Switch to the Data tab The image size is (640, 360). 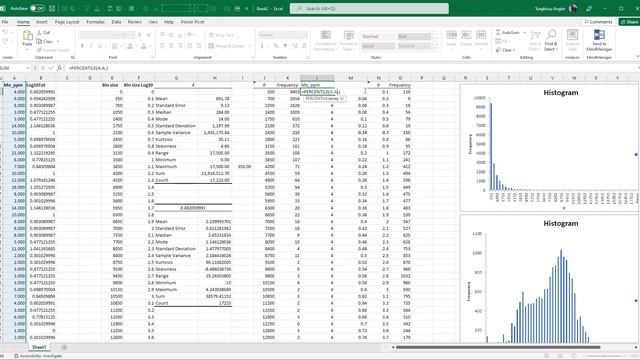tap(116, 22)
